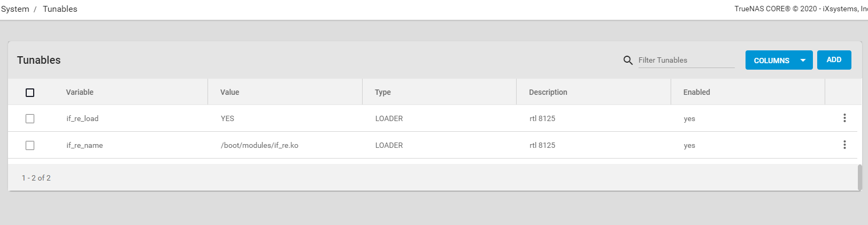
Task: Add a new tunable with the ADD button
Action: point(834,60)
